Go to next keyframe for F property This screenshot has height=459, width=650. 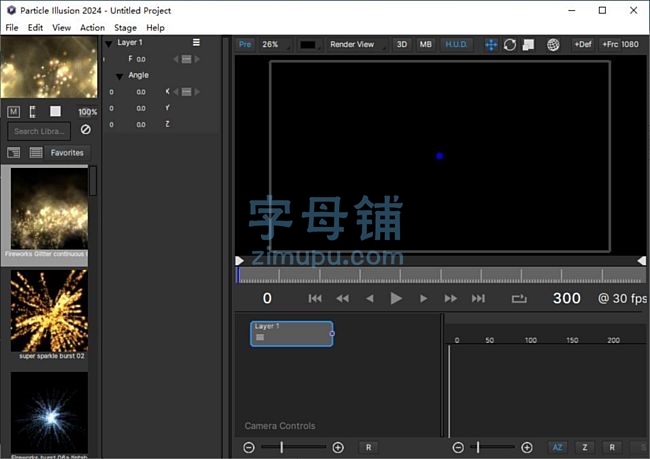click(x=197, y=59)
